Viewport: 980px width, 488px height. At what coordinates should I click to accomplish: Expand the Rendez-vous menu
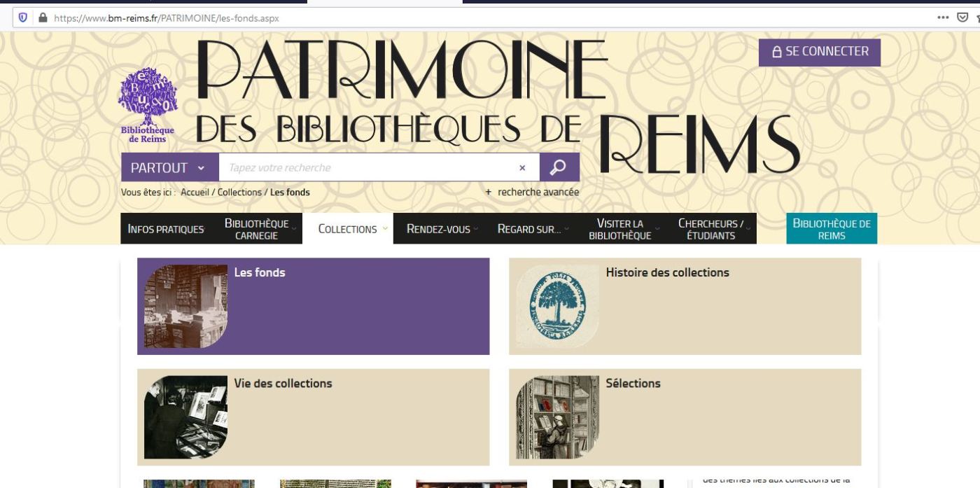click(x=439, y=229)
